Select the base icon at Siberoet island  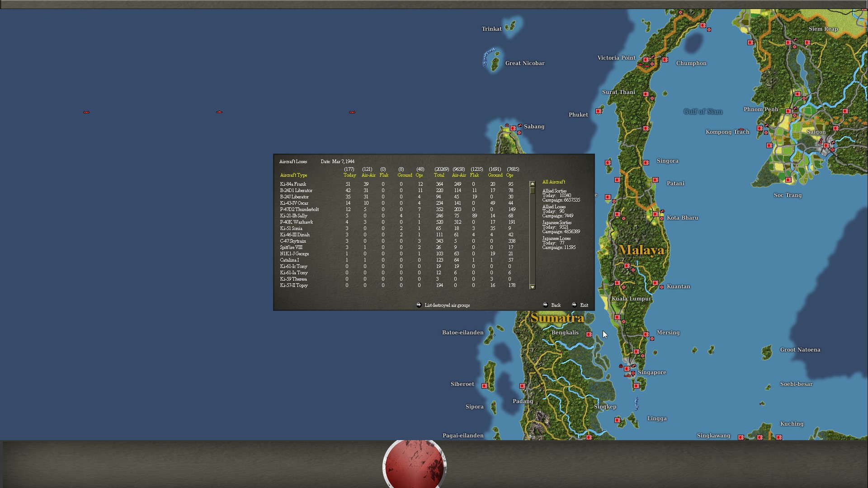(485, 386)
